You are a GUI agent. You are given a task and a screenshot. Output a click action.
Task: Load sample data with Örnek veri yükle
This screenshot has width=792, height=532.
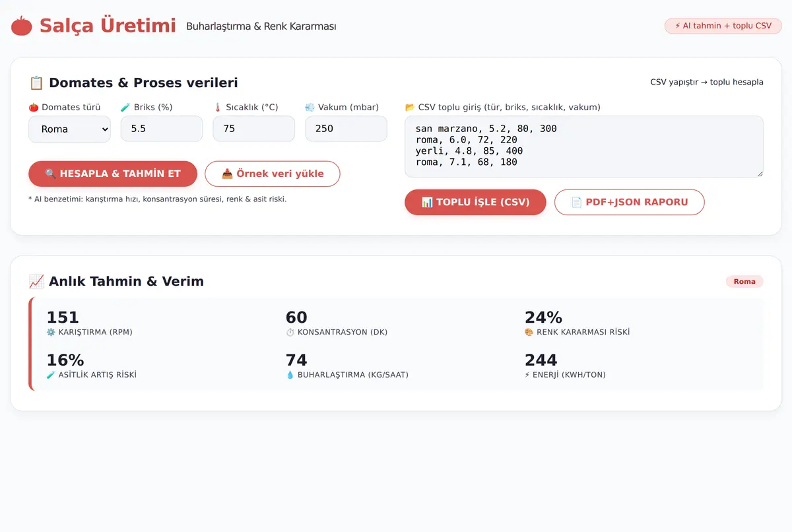point(273,174)
